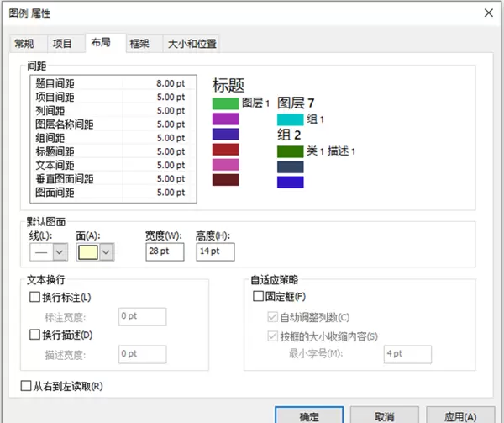Click the 高度 input field
Image resolution: width=504 pixels, height=423 pixels.
click(x=214, y=251)
